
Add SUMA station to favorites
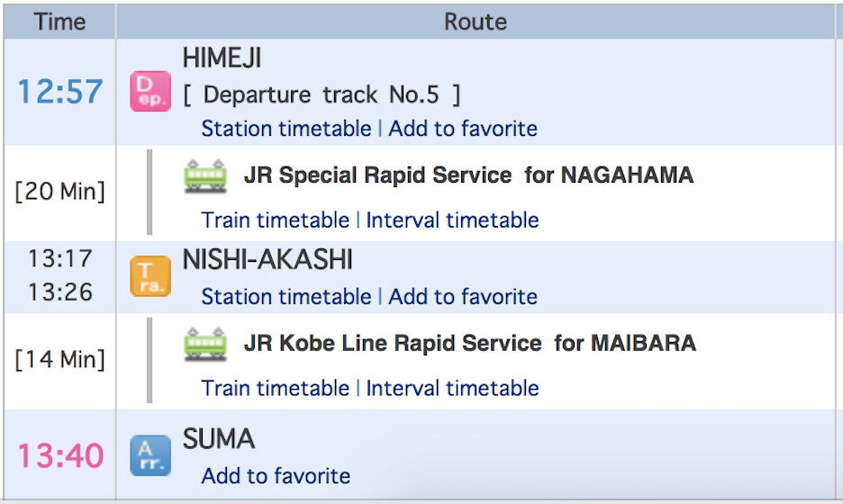click(276, 476)
